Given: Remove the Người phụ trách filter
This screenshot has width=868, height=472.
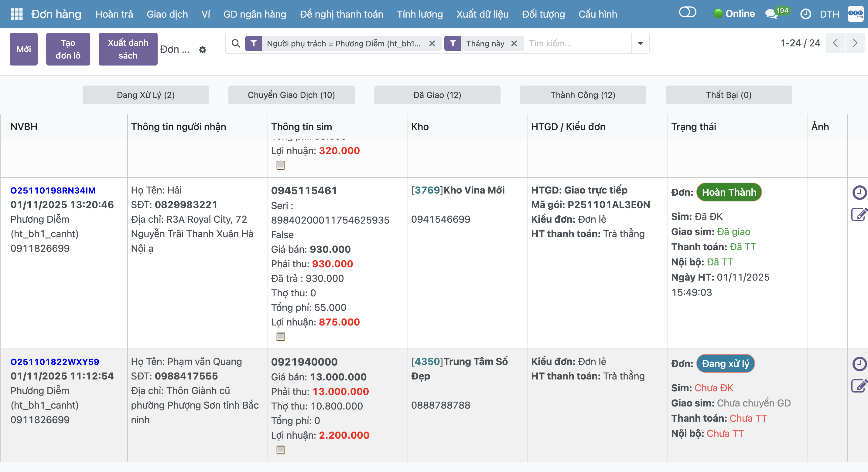Looking at the screenshot, I should click(432, 43).
